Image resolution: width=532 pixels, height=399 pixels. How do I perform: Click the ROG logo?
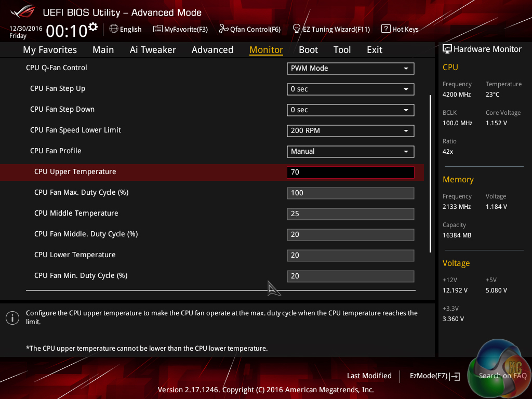[23, 12]
